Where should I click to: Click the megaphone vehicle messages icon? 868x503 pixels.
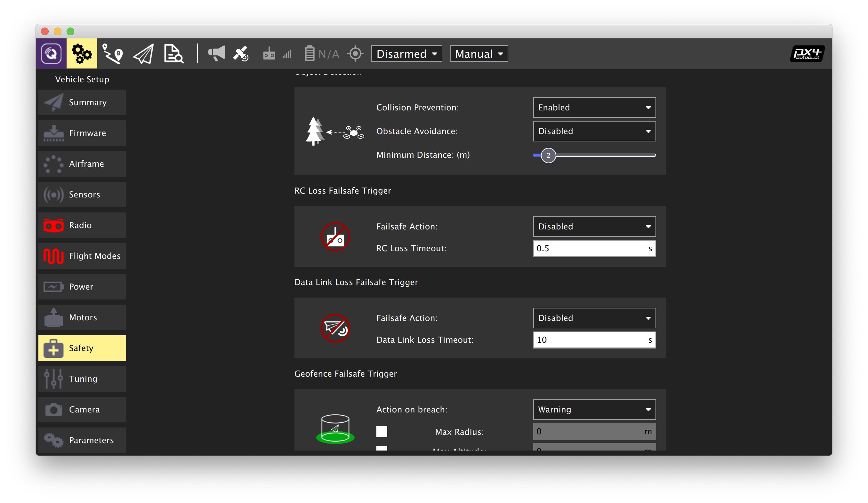tap(216, 54)
